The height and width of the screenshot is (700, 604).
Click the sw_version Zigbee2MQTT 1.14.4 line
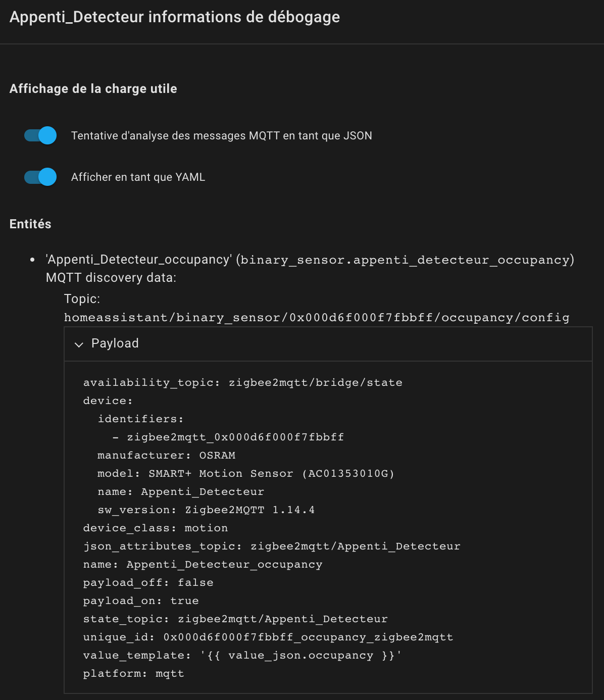pyautogui.click(x=206, y=510)
